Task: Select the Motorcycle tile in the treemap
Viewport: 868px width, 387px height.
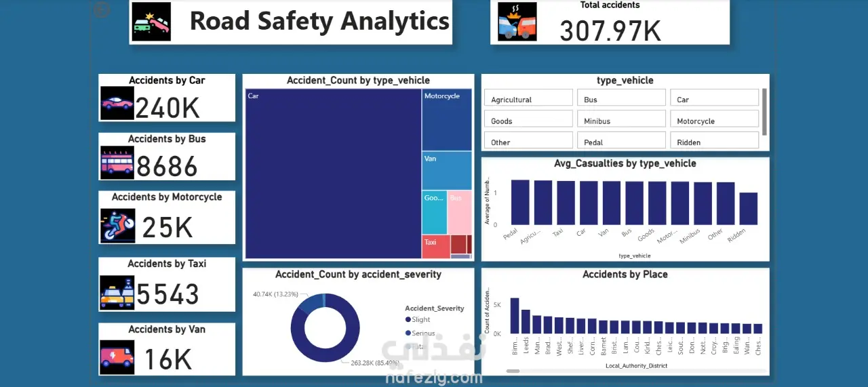Action: click(447, 120)
